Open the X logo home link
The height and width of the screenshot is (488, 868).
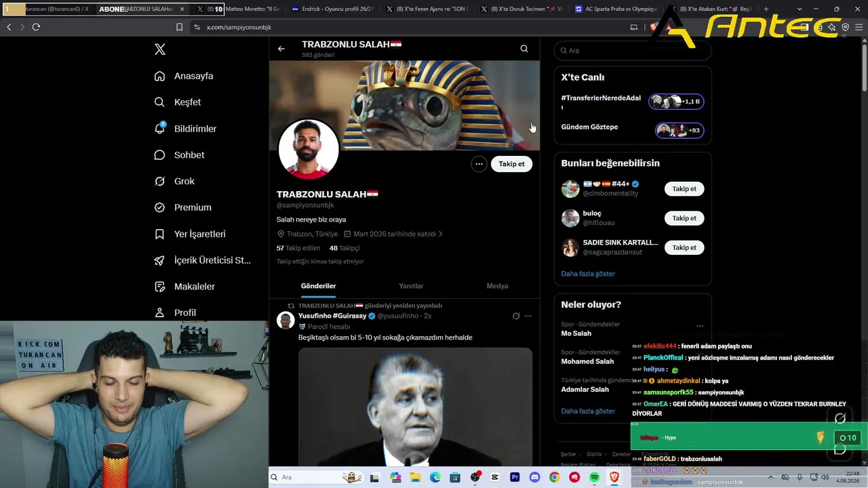160,49
